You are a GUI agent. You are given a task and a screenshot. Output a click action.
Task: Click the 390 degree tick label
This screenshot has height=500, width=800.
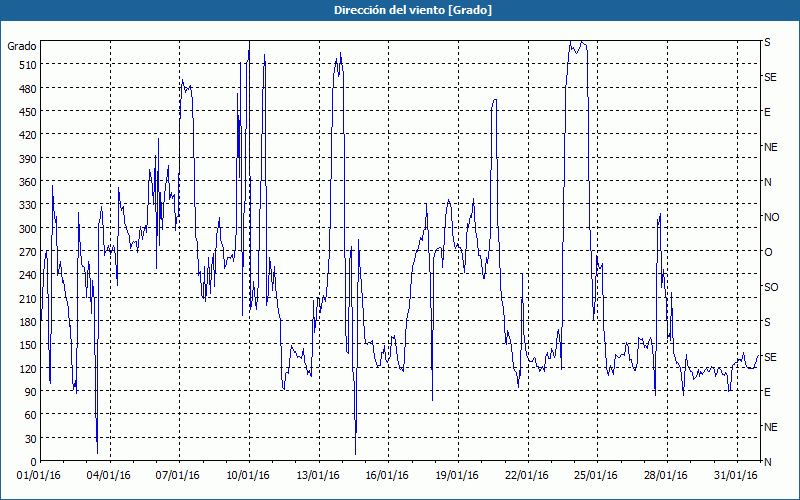point(27,159)
